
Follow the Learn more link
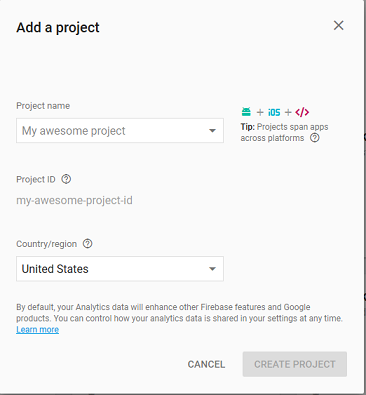[38, 329]
